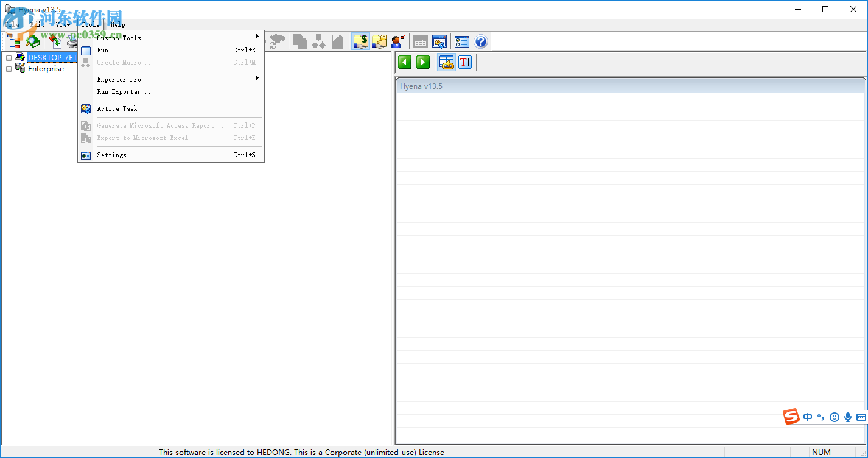The width and height of the screenshot is (868, 458).
Task: Select Run Exporter from Tools menu
Action: [x=124, y=93]
